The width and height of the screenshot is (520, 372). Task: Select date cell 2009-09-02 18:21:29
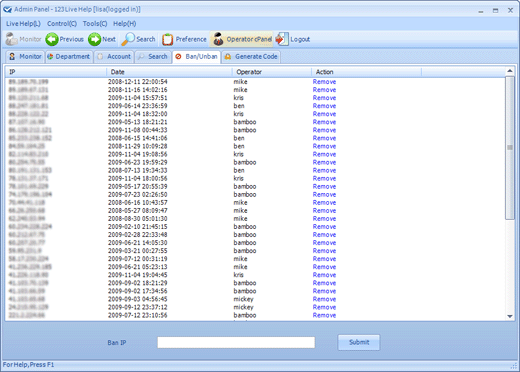(x=138, y=283)
